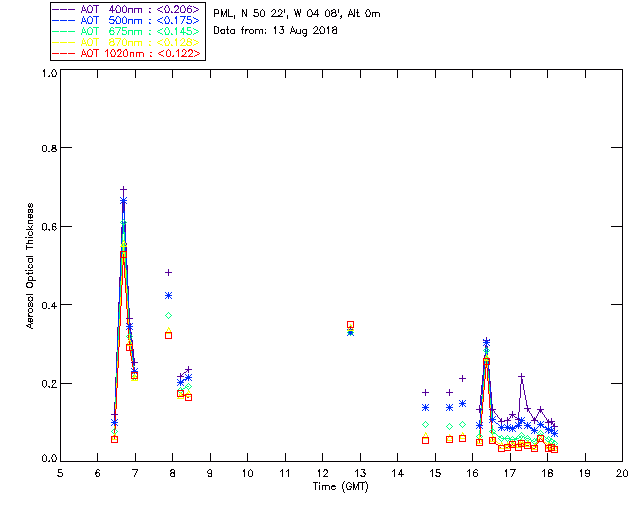Image resolution: width=640 pixels, height=512 pixels.
Task: Click the AOT 870nm legend entry
Action: pyautogui.click(x=127, y=42)
